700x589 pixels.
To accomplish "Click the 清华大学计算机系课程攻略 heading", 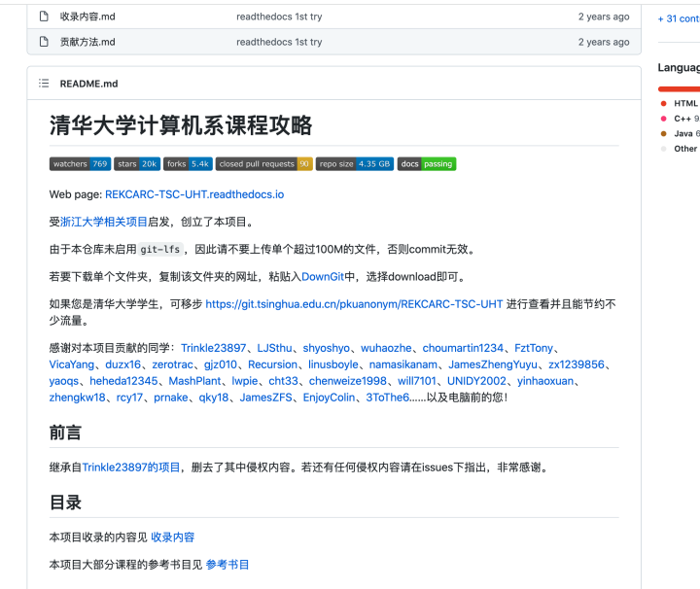I will pos(181,125).
